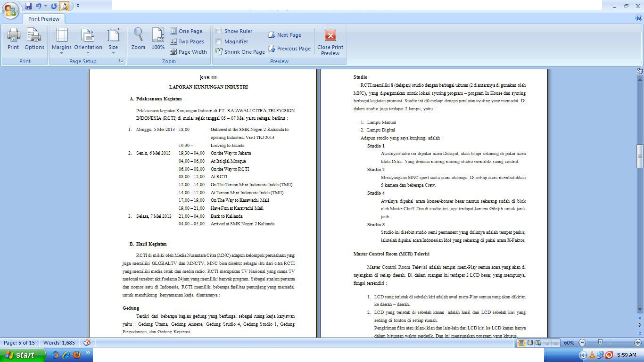Click the vertical scrollbar thumb
This screenshot has height=362, width=644.
640,156
